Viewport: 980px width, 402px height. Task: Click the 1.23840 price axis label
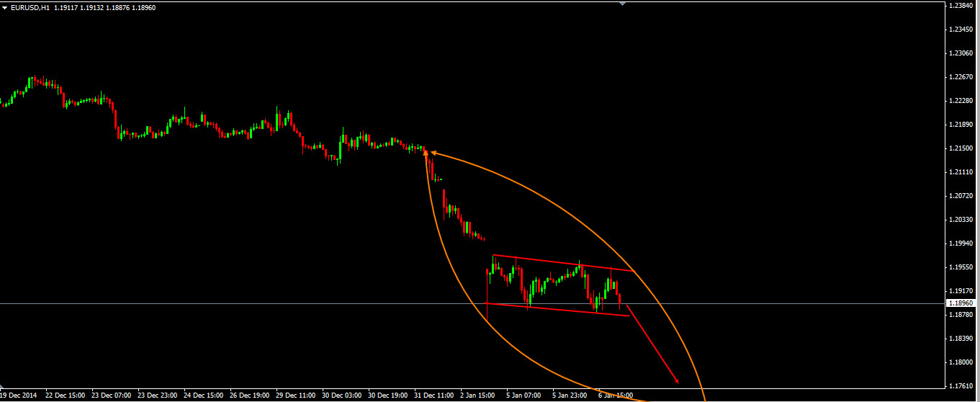point(961,6)
